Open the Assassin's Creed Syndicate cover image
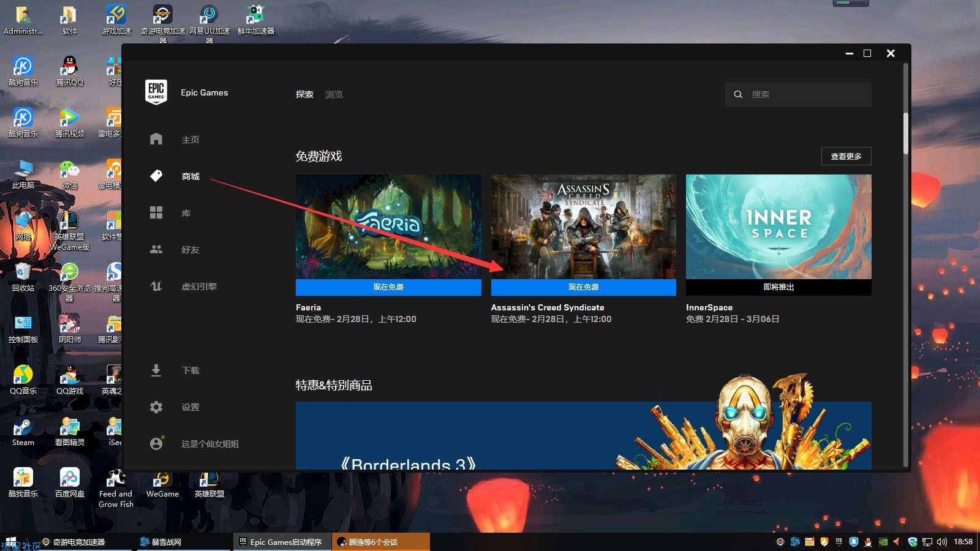Screen dimensions: 980x551 pos(584,227)
